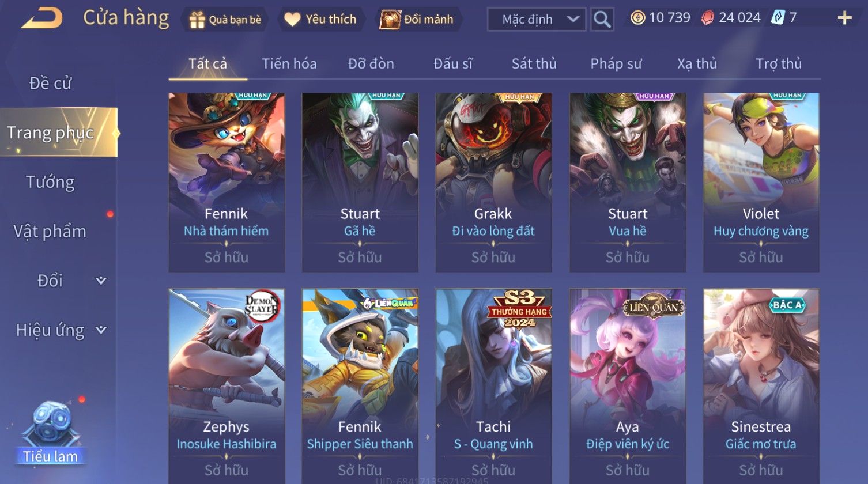Click the plus icon to add currency

pos(844,18)
